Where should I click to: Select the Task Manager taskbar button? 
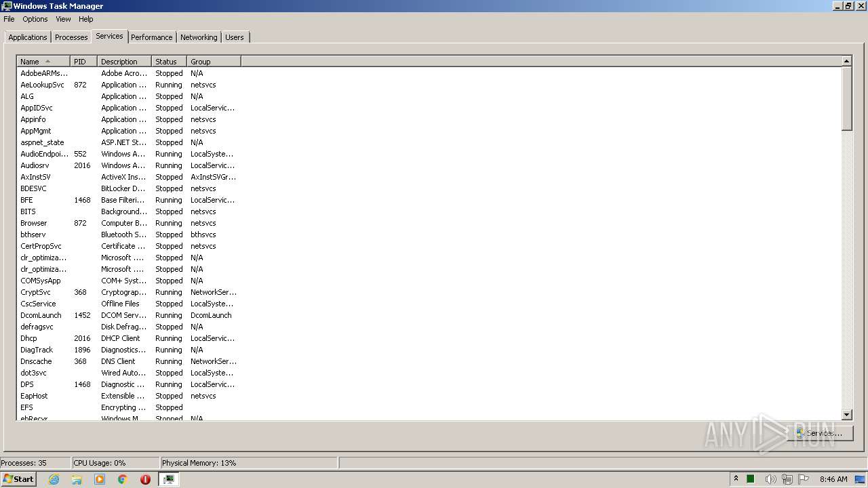point(169,479)
